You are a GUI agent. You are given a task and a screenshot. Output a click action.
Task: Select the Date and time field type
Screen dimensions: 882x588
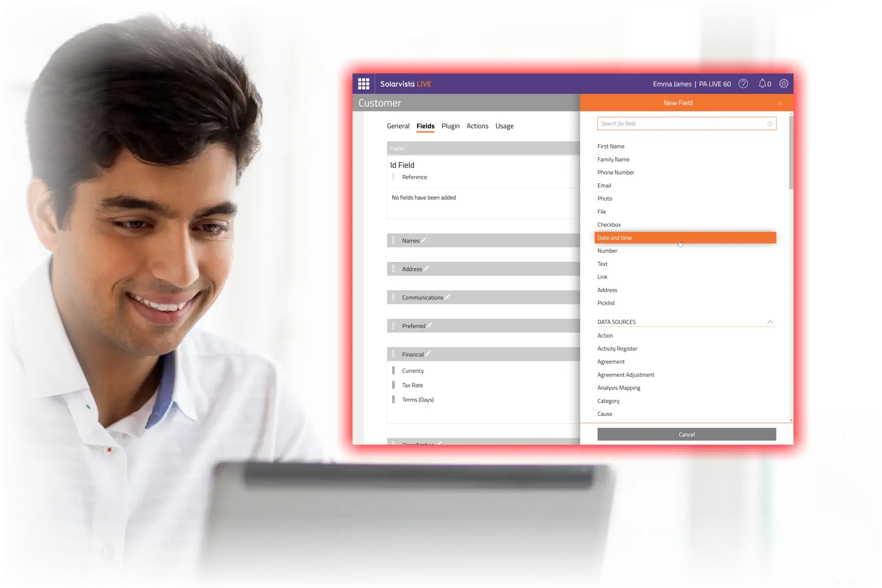coord(685,238)
